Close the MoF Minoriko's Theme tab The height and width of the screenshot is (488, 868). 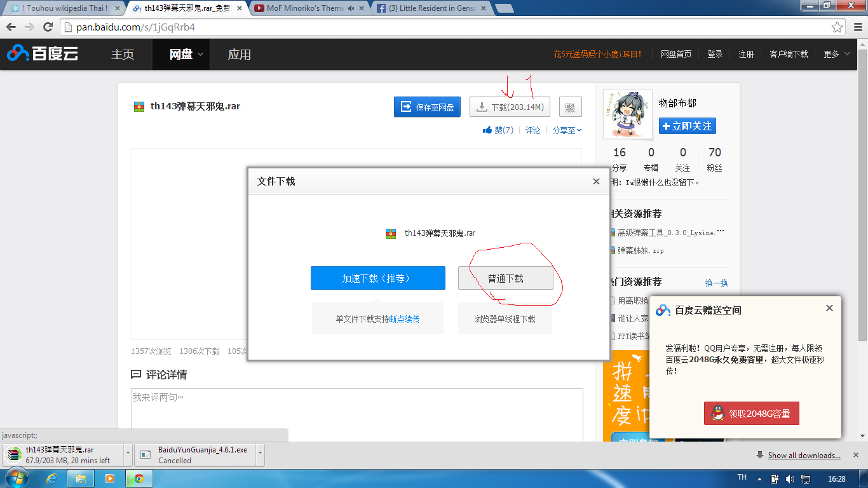click(x=362, y=8)
